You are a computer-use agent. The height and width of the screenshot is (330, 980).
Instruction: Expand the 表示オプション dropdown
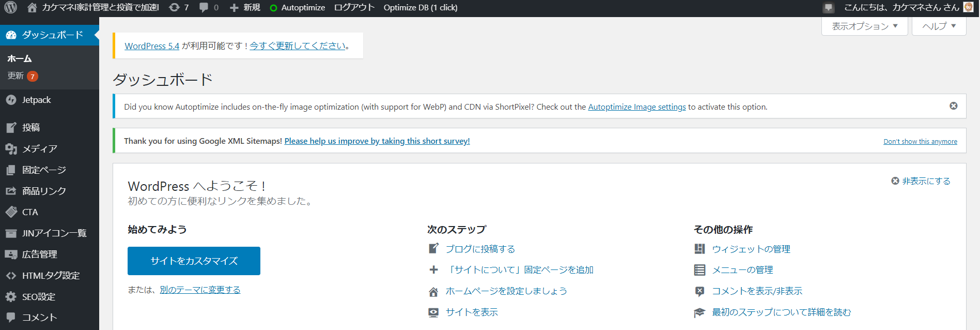point(865,26)
